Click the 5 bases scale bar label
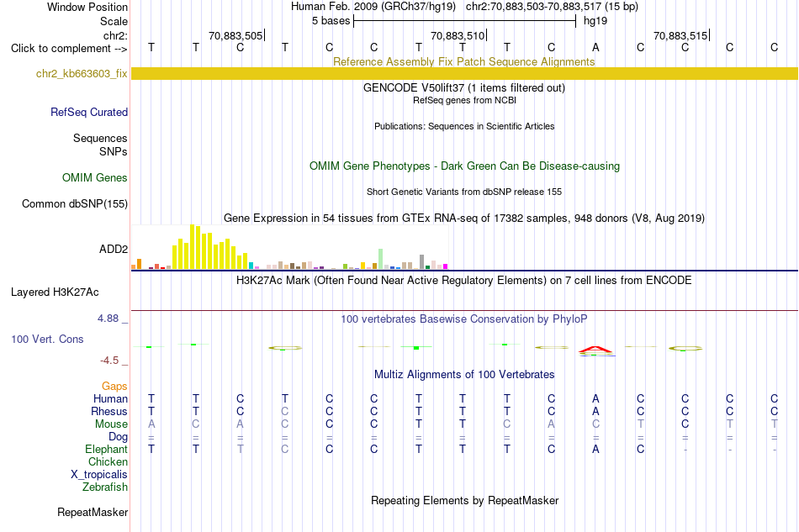799x532 pixels. tap(331, 21)
